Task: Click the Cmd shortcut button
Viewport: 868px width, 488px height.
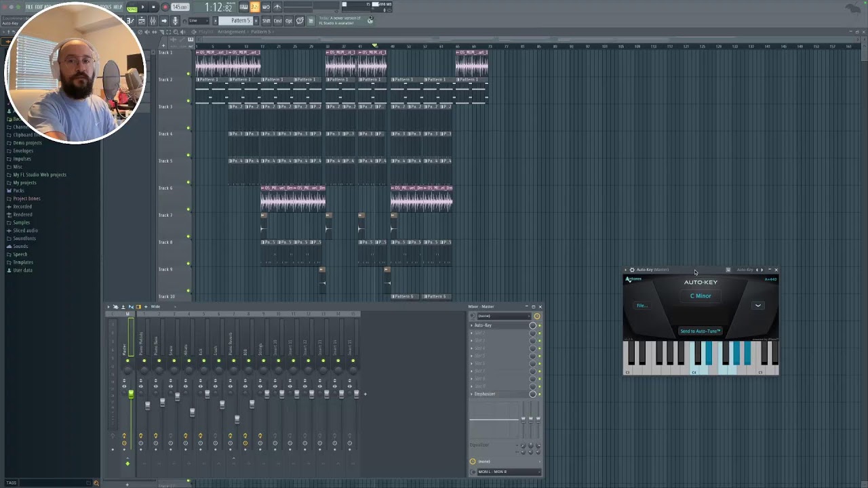Action: click(x=277, y=21)
